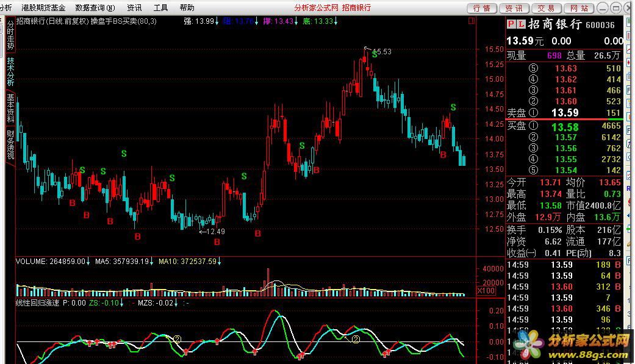Image resolution: width=635 pixels, height=364 pixels.
Task: Open the 资讯 menu in menu bar
Action: click(134, 8)
